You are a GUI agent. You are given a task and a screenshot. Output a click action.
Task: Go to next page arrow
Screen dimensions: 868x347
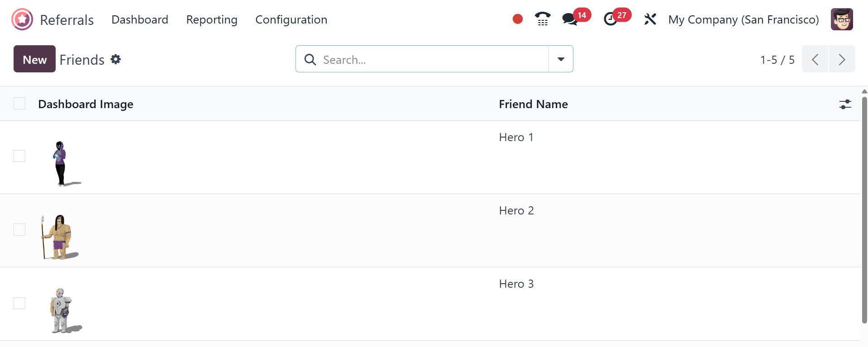(842, 59)
